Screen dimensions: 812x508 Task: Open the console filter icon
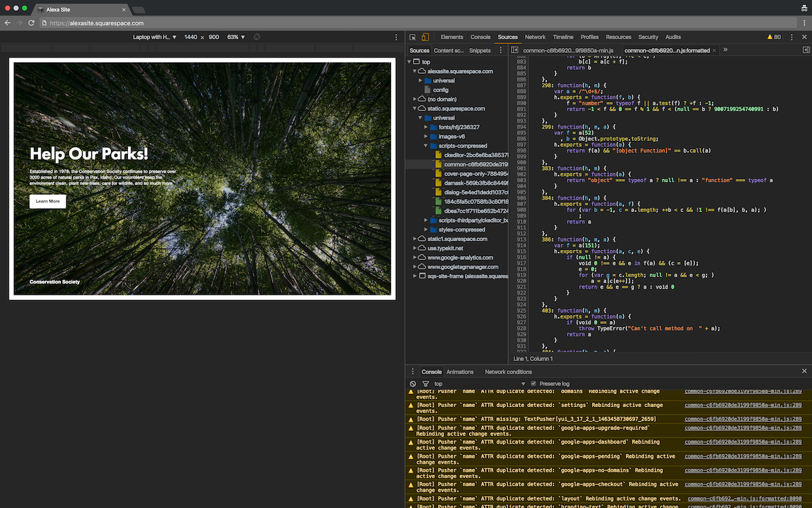[x=425, y=383]
